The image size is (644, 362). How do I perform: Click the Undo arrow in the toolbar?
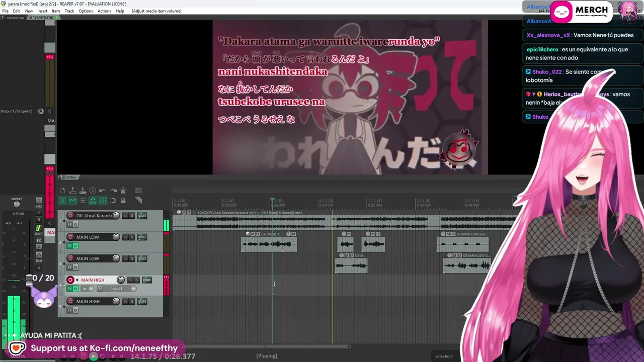[103, 191]
